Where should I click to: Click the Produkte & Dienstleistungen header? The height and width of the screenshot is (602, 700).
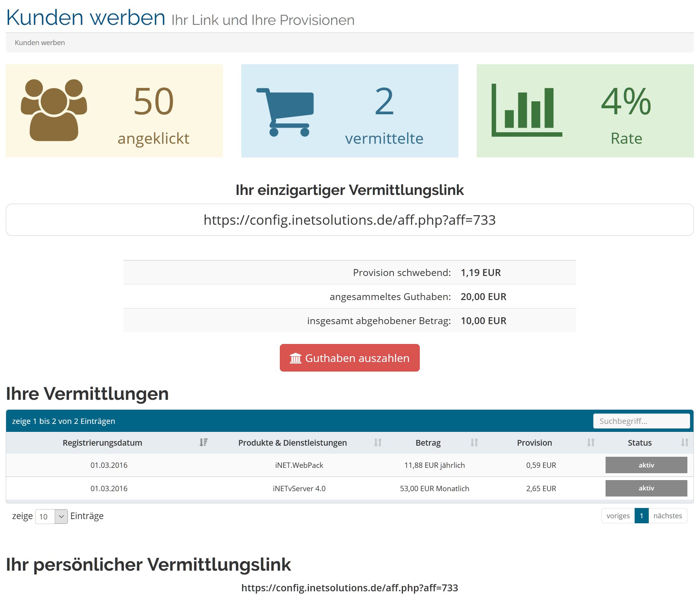click(292, 443)
